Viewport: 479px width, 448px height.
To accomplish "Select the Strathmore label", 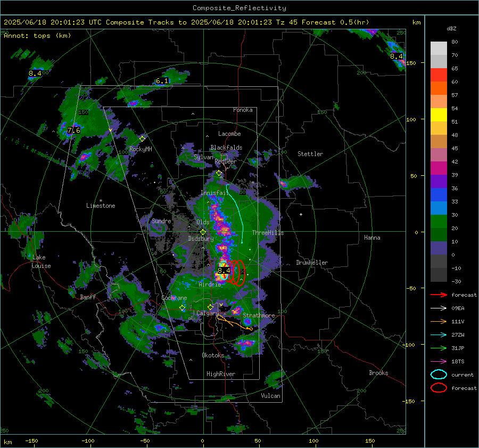I will (259, 315).
